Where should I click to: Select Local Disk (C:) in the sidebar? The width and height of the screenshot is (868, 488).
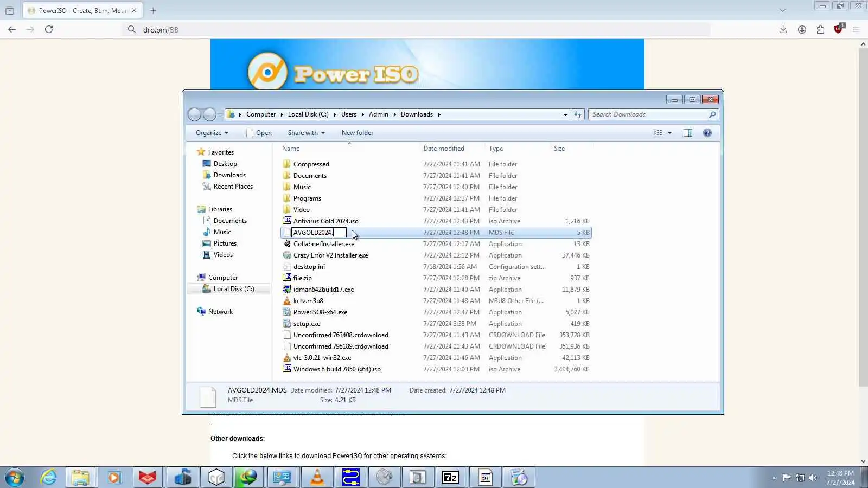click(x=234, y=289)
